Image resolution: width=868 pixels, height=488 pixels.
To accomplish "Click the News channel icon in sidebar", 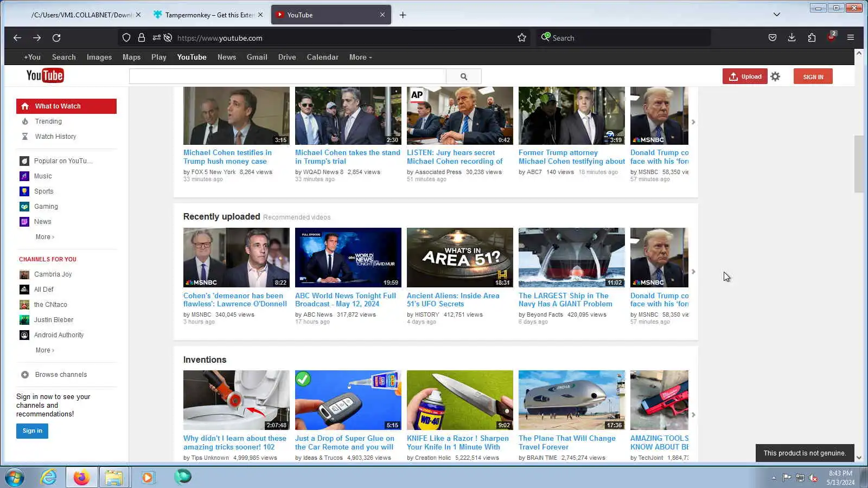I will click(x=24, y=222).
